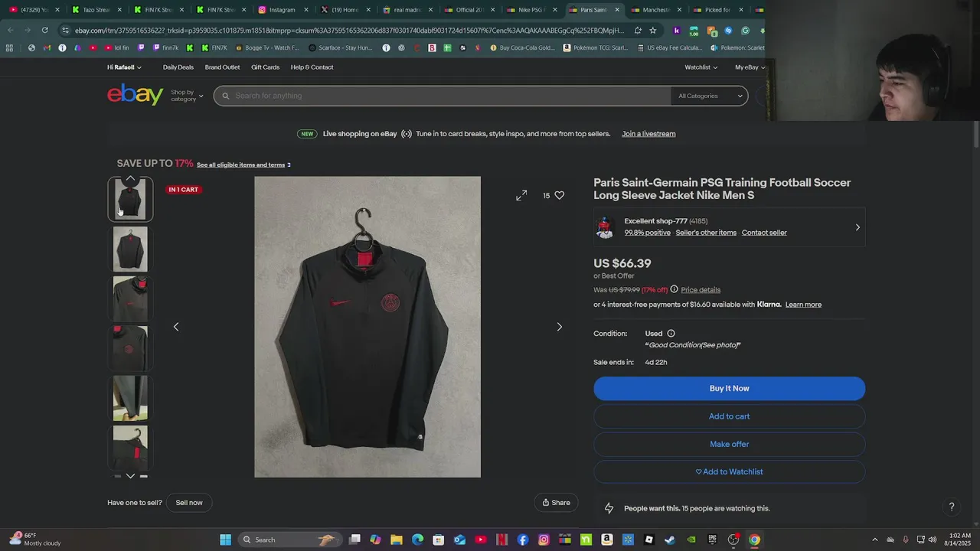Click the Sell now button
Viewport: 980px width, 551px height.
point(189,503)
